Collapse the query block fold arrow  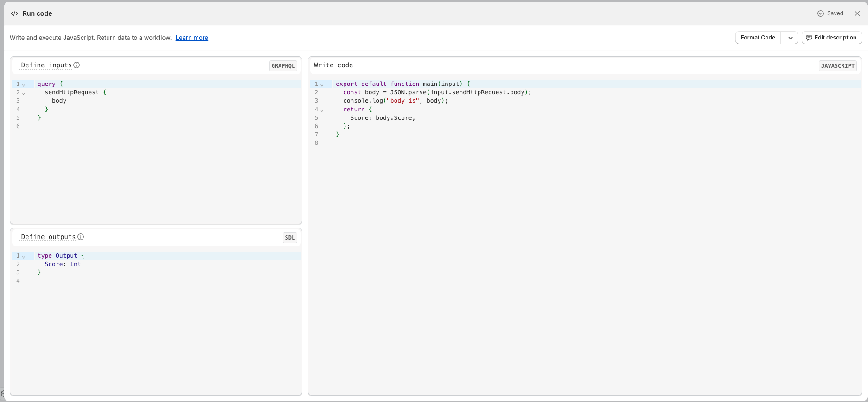[24, 84]
